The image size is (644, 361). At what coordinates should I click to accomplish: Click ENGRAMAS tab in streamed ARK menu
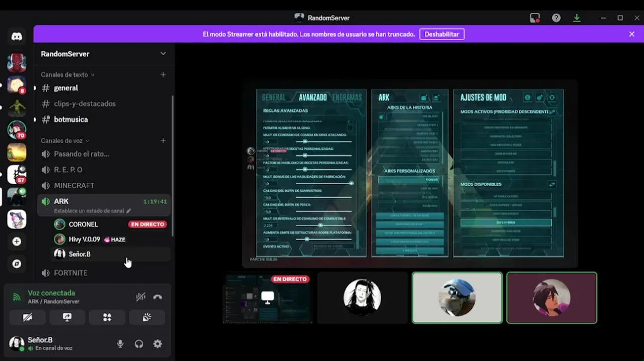click(x=347, y=97)
